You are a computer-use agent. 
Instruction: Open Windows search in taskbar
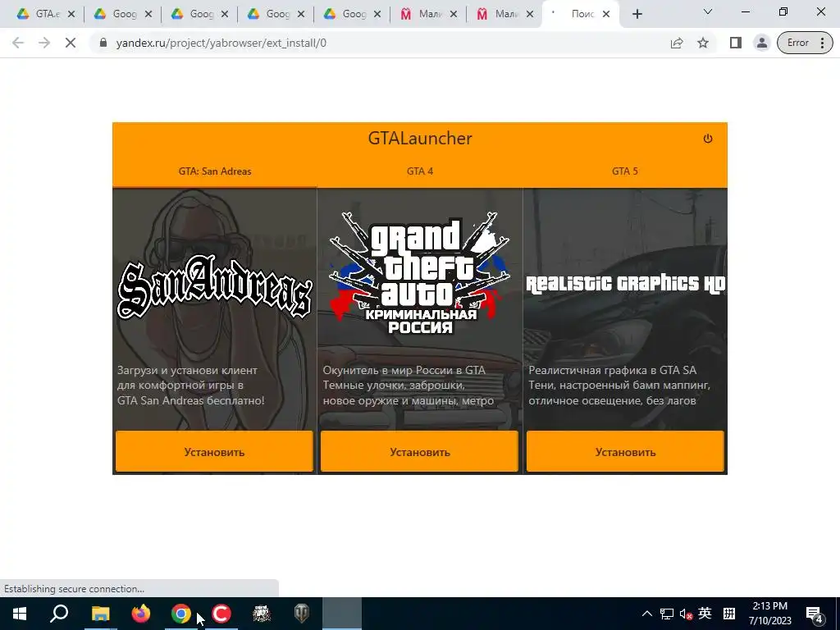(59, 614)
